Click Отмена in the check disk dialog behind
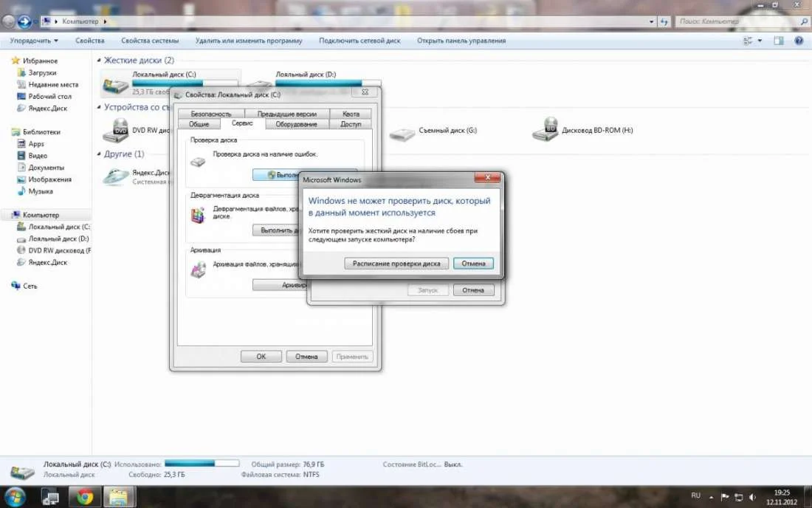 tap(473, 290)
